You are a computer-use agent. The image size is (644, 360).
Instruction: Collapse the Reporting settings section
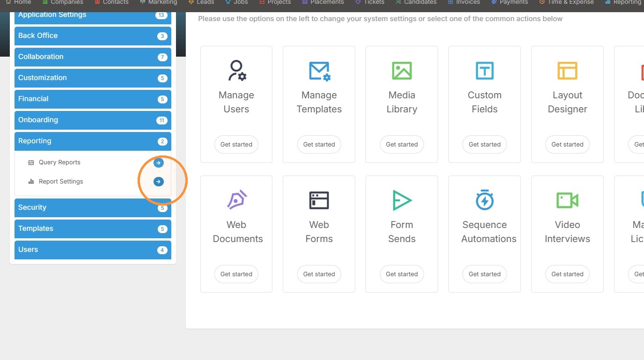coord(93,141)
